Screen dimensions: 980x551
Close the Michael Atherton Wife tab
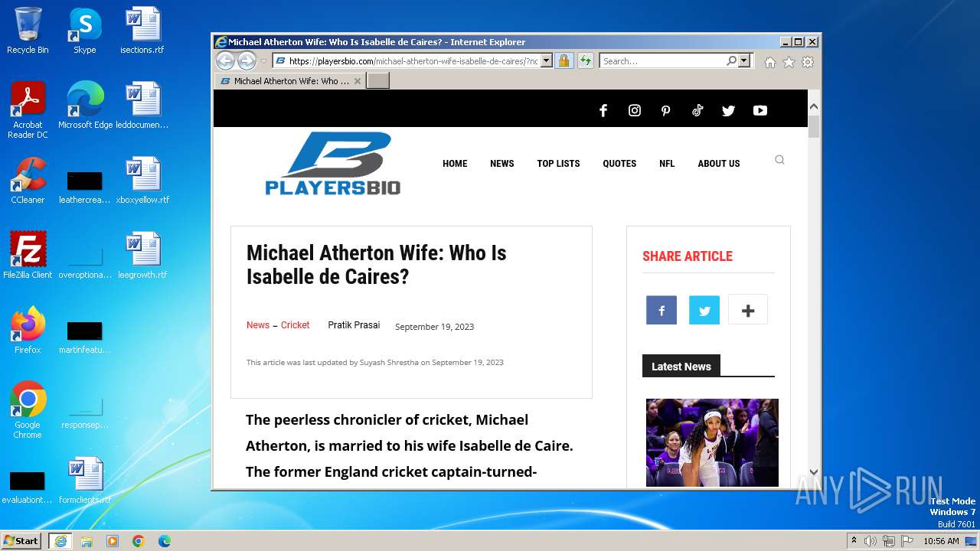(357, 80)
